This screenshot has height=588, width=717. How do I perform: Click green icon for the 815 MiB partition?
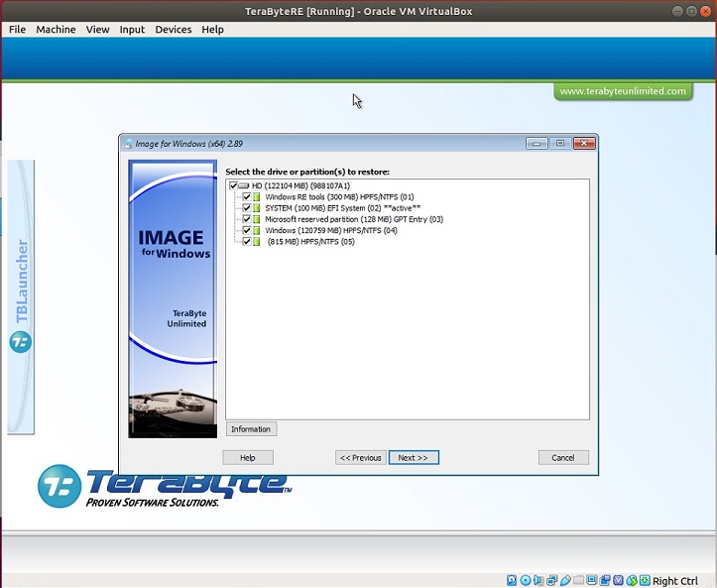pos(257,241)
